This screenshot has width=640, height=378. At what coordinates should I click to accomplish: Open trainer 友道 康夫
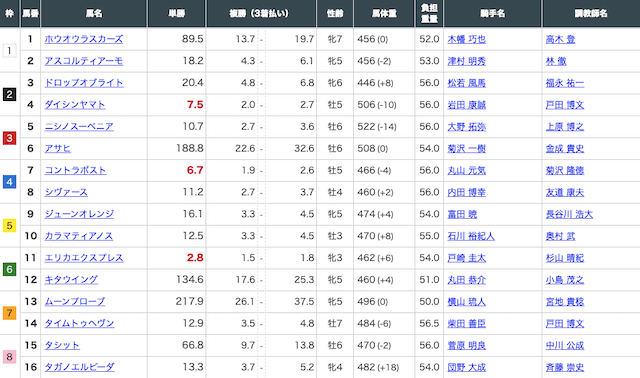565,192
